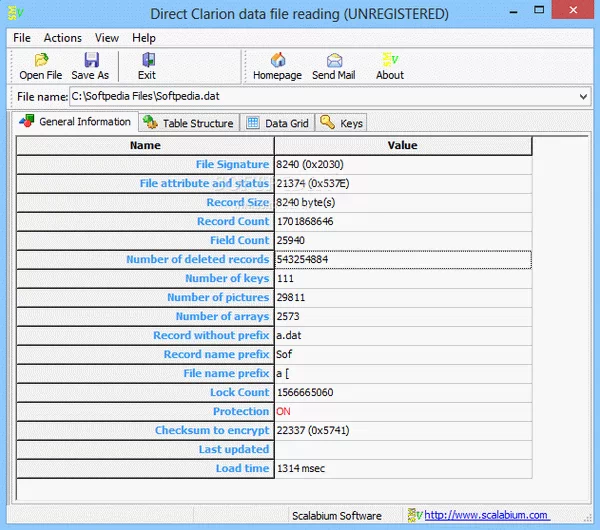Open the Help menu
This screenshot has width=600, height=530.
pyautogui.click(x=144, y=38)
